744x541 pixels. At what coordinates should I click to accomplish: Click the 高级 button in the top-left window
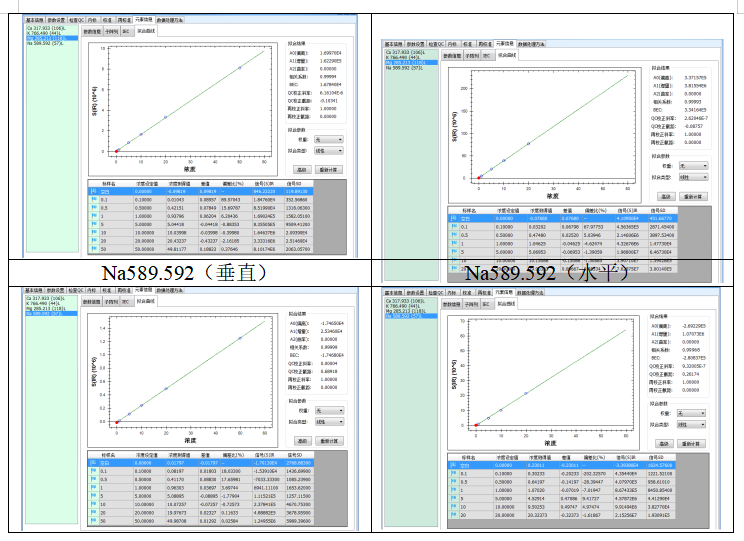301,169
